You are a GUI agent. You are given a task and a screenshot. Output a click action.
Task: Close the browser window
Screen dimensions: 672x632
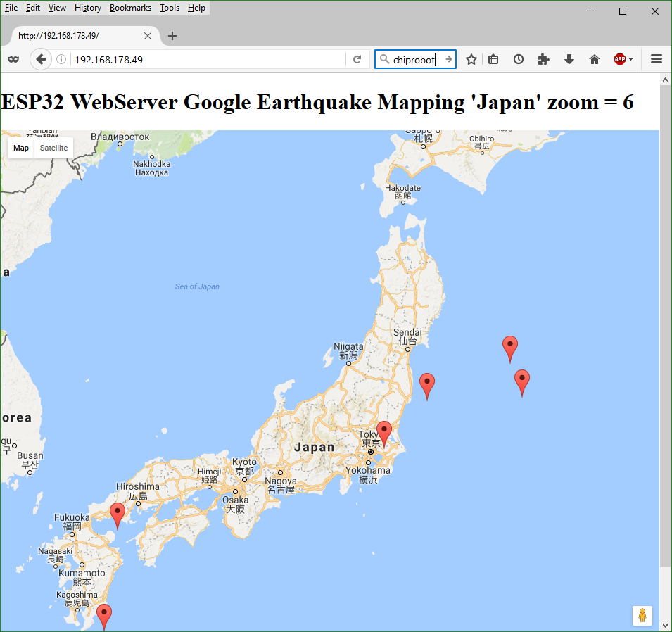coord(655,11)
